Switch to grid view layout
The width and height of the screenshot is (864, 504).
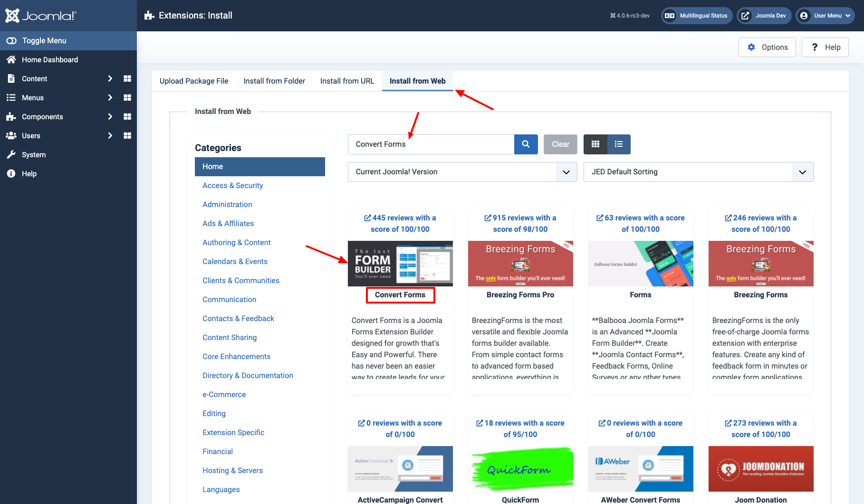click(x=595, y=144)
